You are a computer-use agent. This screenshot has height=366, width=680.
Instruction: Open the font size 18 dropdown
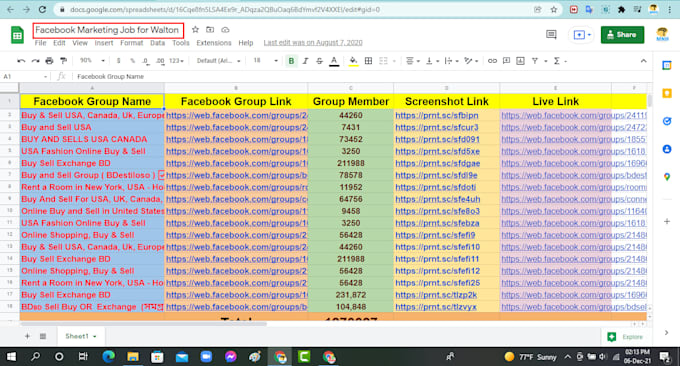pyautogui.click(x=265, y=61)
